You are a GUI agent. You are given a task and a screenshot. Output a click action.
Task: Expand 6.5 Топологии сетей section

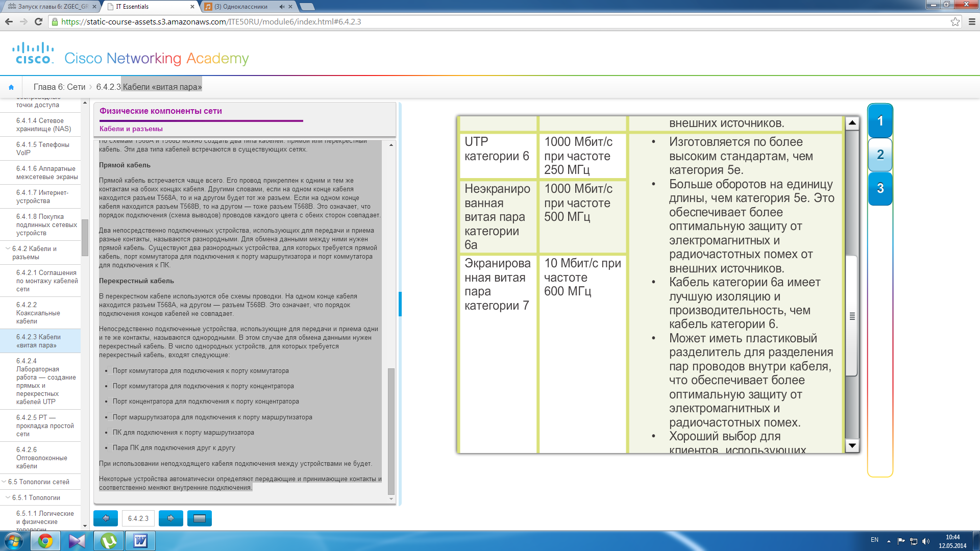point(4,482)
